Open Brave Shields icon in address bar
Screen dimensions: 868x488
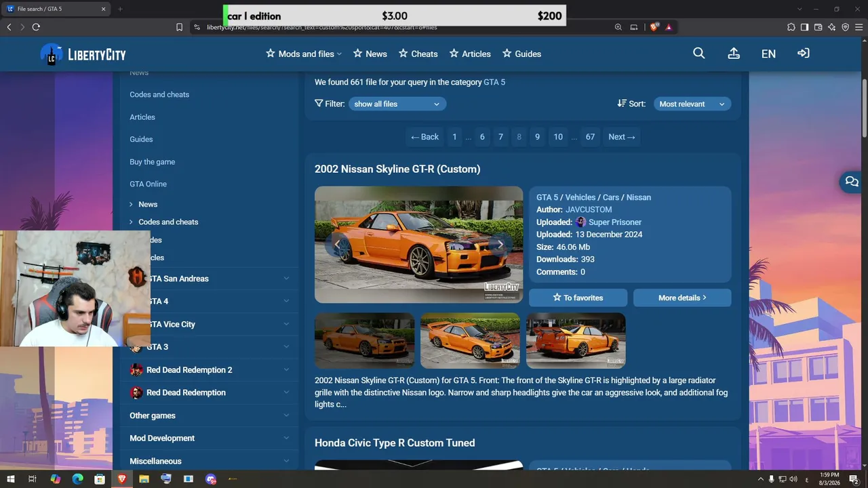coord(654,27)
